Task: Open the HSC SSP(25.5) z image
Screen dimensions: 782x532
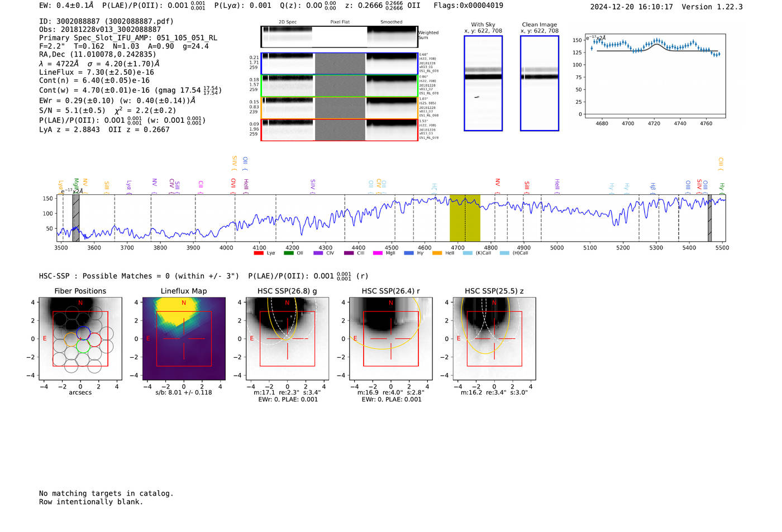Action: [x=494, y=339]
